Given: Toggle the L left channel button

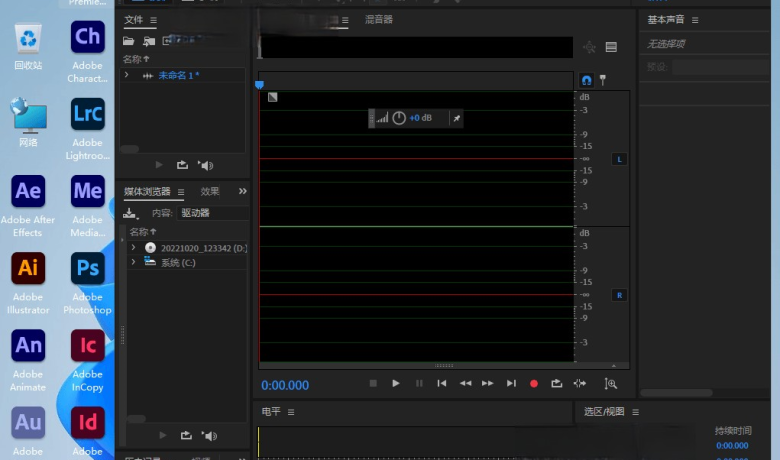Looking at the screenshot, I should [619, 160].
